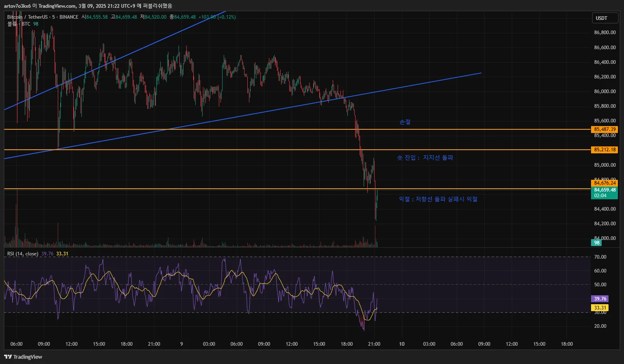
Task: Click the 70.00 level on RSI scale
Action: pyautogui.click(x=600, y=257)
